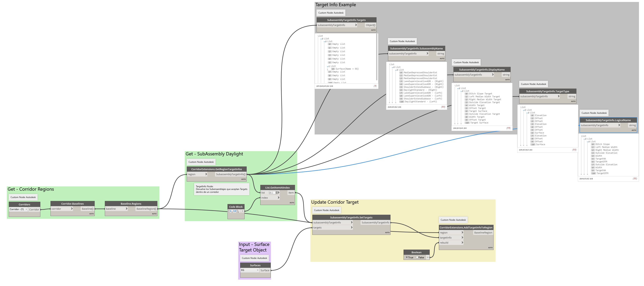Screen dimensions: 644x286
Task: Click 'TargetDTM' item 10 in LogicalName preview
Action: [602, 173]
